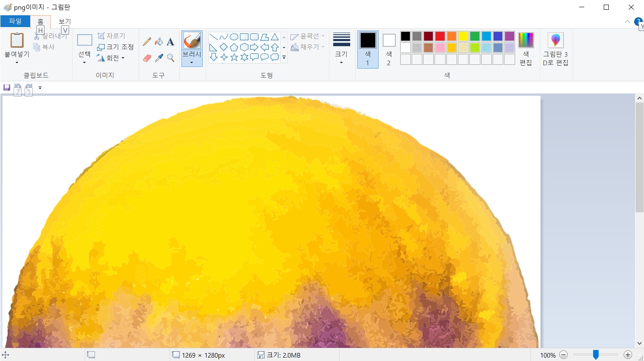
Task: Choose the Triangle shape
Action: (x=275, y=37)
